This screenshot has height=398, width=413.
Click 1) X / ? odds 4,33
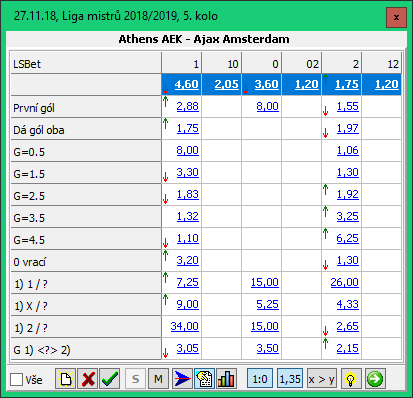tap(348, 304)
